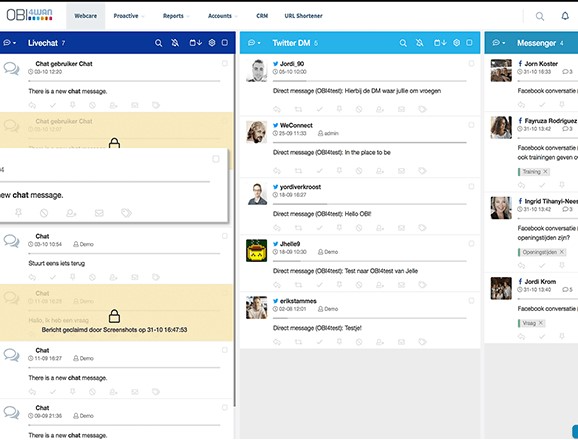The image size is (578, 440).
Task: Add tag to erikstammes message
Action: coord(422,342)
